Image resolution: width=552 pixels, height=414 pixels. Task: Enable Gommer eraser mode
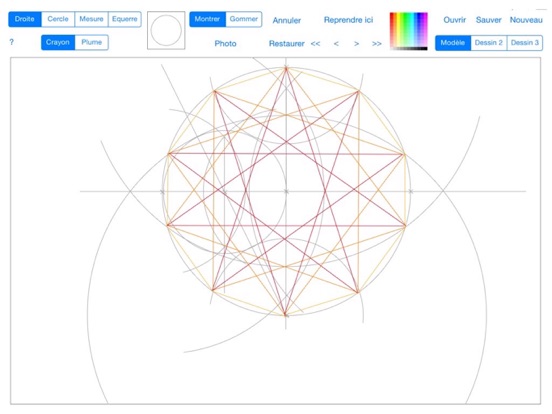point(244,19)
